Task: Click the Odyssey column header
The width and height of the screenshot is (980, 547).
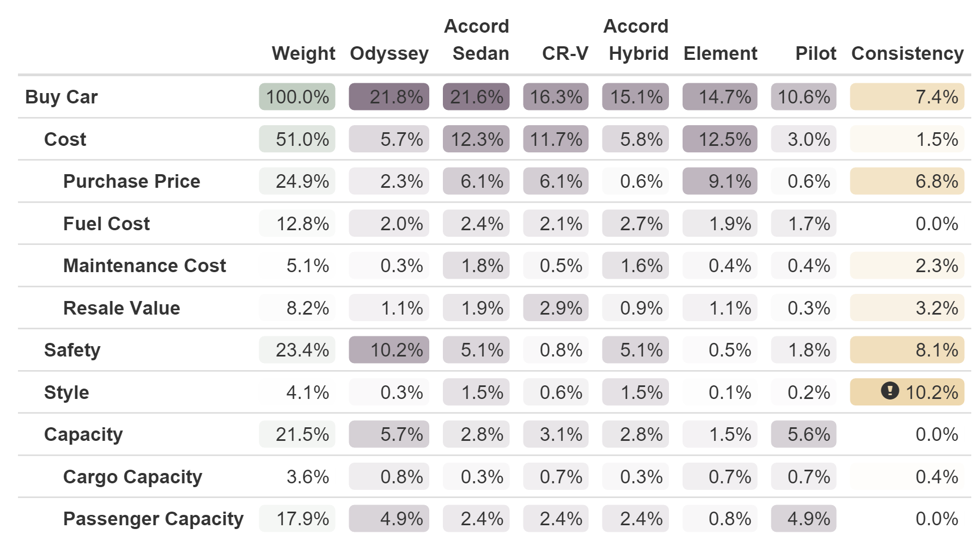Action: click(389, 53)
